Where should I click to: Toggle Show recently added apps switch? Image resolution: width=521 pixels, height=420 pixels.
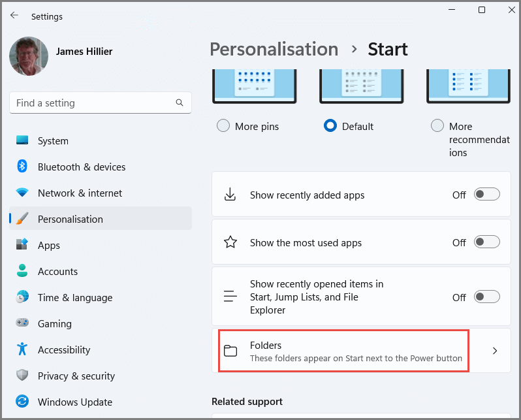tap(487, 194)
